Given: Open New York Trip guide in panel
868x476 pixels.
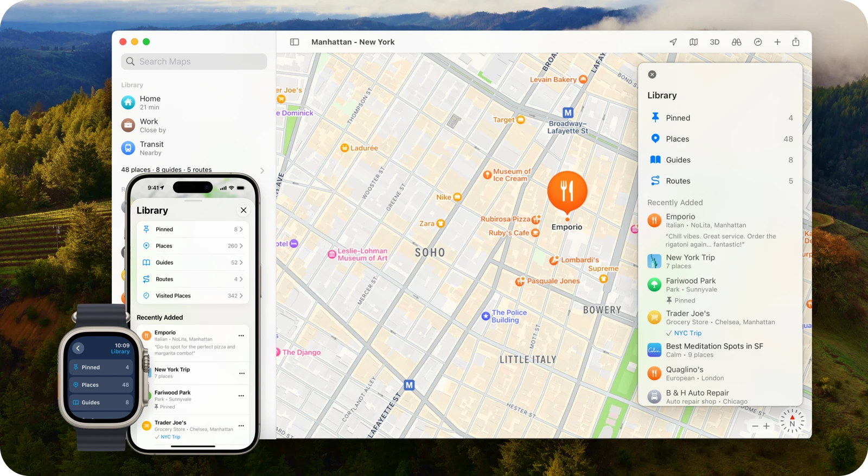Looking at the screenshot, I should (720, 262).
